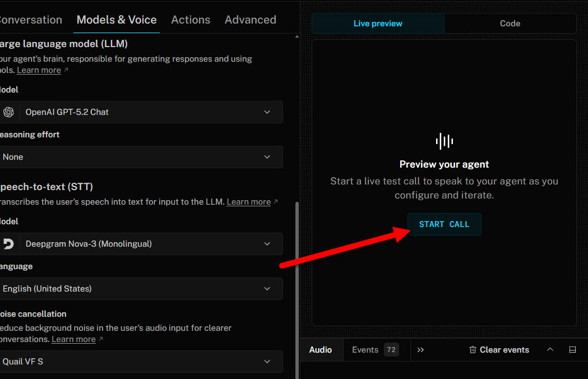This screenshot has height=379, width=588.
Task: Click the scroll-up arrow of settings panel
Action: (297, 37)
